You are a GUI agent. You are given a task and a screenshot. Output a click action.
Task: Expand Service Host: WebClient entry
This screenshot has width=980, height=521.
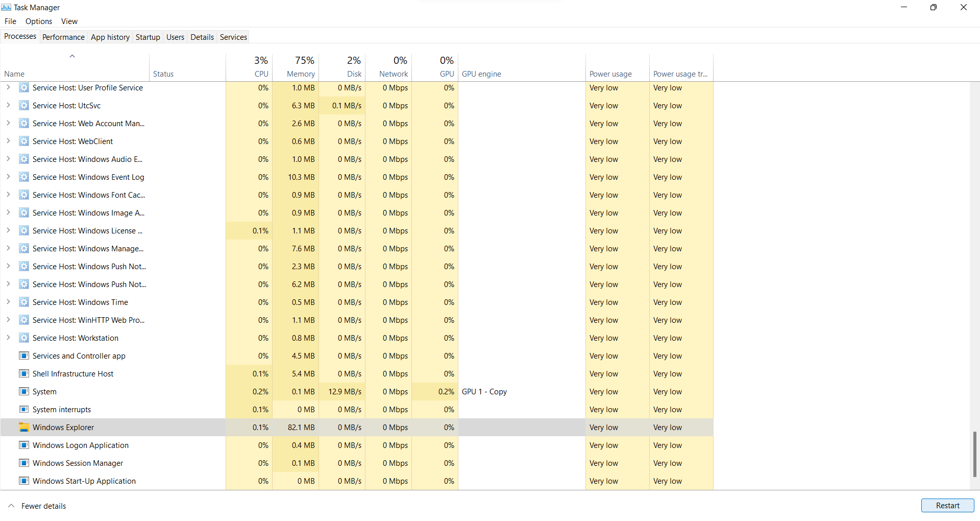pos(8,141)
